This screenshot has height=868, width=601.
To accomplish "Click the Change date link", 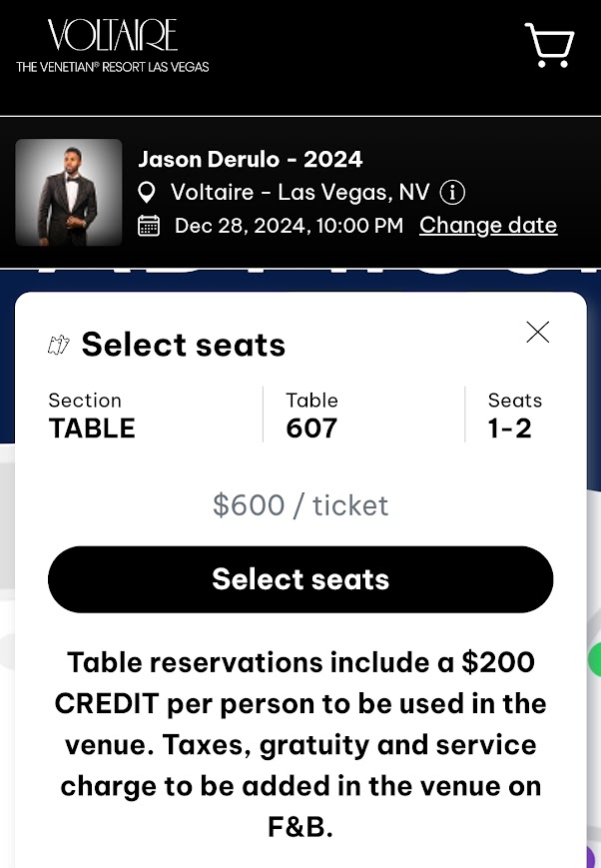I will 488,225.
